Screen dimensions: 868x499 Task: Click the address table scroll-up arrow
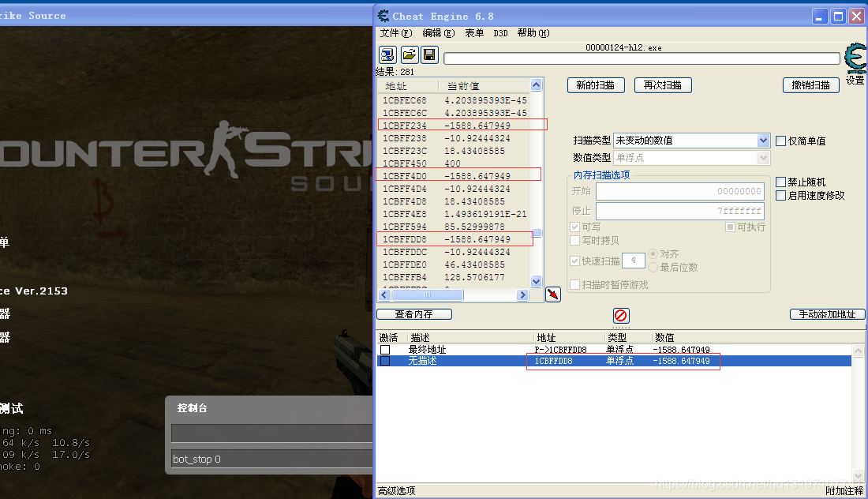point(858,351)
